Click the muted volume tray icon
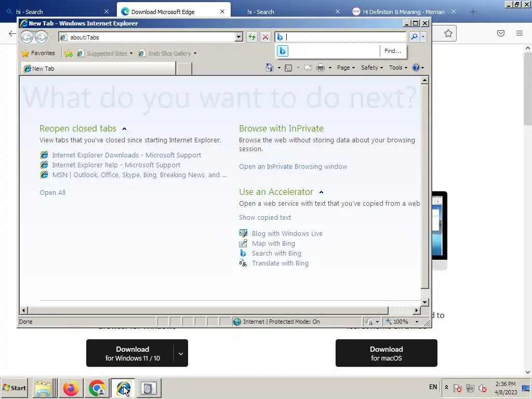 pos(482,388)
